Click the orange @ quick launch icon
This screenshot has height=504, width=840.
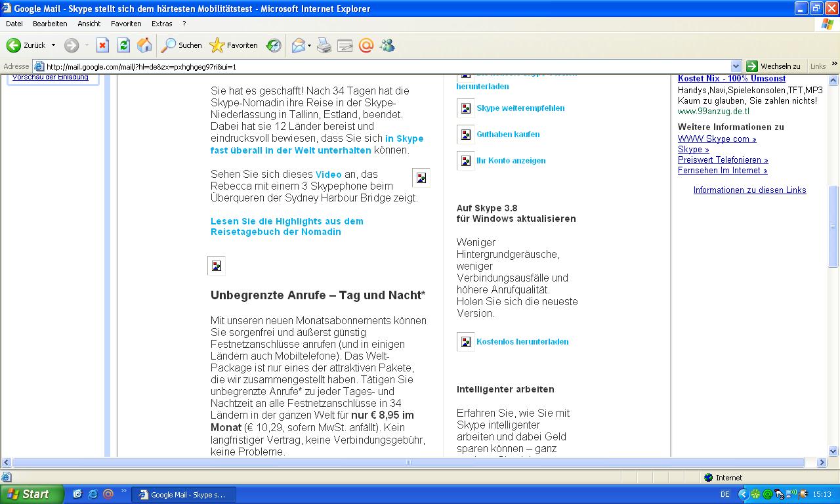(108, 494)
